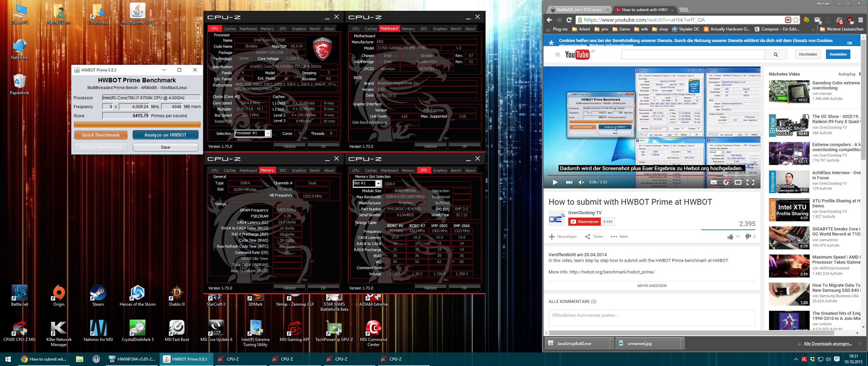Image resolution: width=868 pixels, height=366 pixels.
Task: Click Hinzufügen to add to playlist
Action: click(x=563, y=237)
